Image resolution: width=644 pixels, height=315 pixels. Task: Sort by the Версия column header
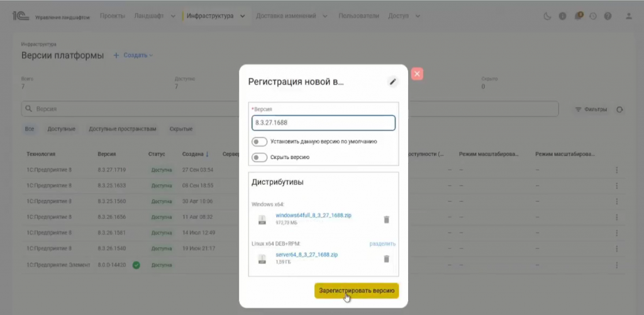click(106, 154)
